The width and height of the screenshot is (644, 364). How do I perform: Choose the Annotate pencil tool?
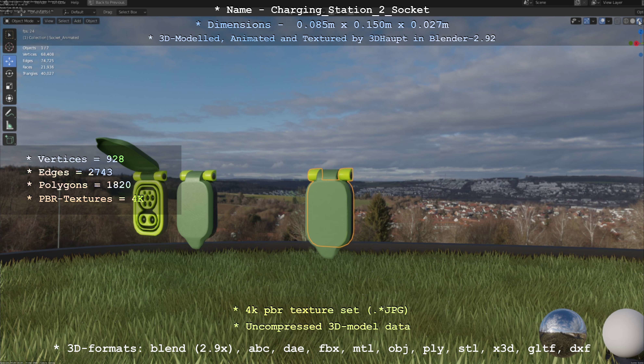[x=9, y=113]
